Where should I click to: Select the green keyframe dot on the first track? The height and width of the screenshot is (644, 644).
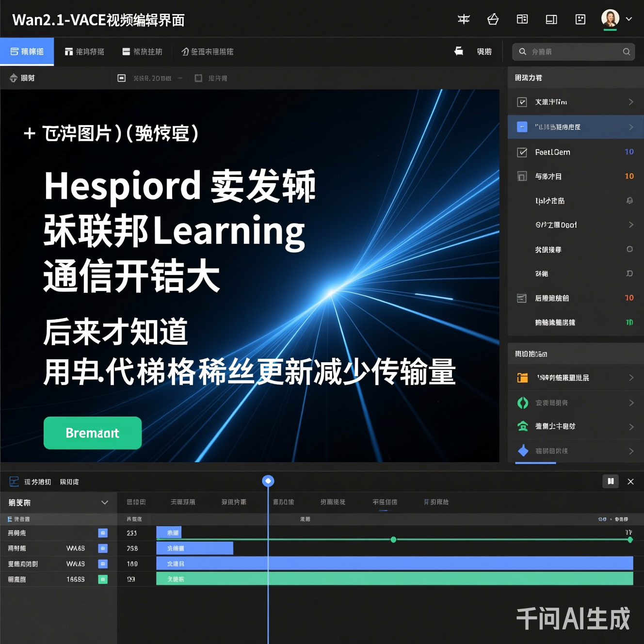click(x=393, y=539)
